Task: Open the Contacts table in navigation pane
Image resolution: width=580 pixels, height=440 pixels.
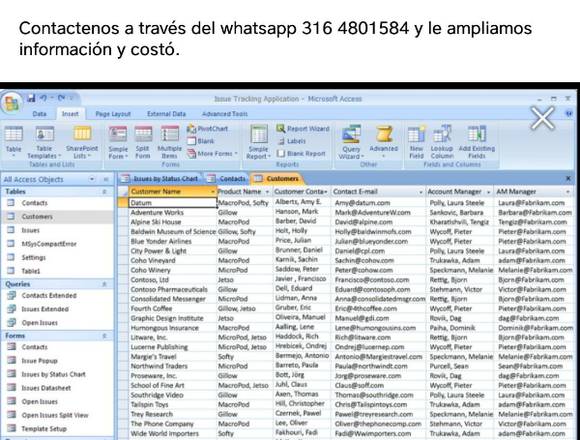Action: point(35,203)
